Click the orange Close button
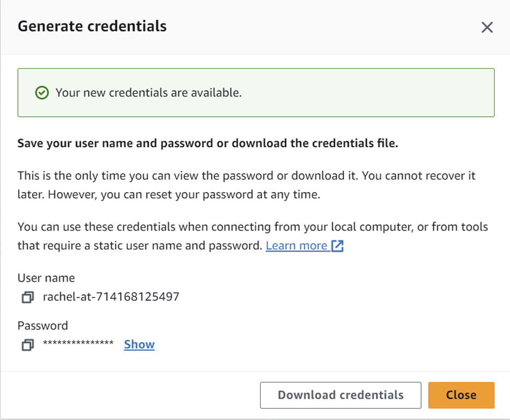This screenshot has width=510, height=420. 461,395
